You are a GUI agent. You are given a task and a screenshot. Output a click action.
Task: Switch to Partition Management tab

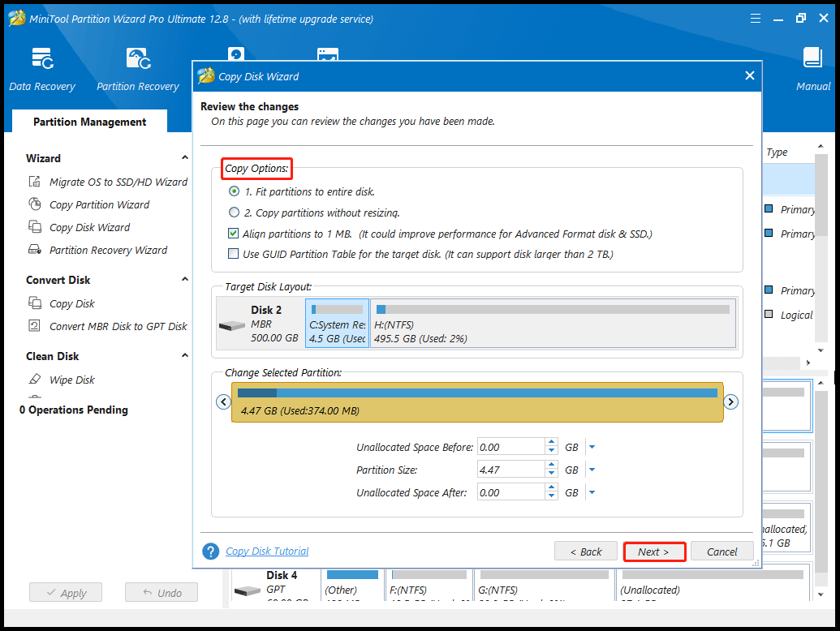click(89, 122)
